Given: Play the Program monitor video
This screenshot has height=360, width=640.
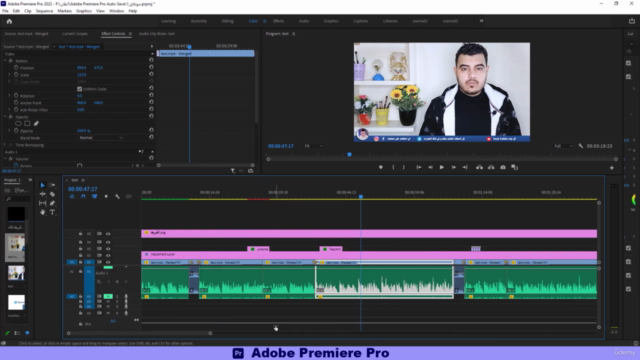Looking at the screenshot, I should click(442, 167).
